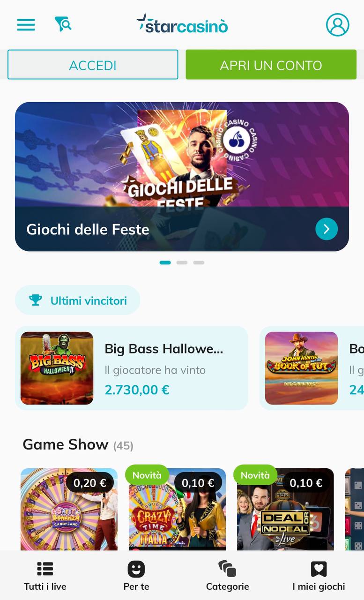Viewport: 364px width, 600px height.
Task: Tap the starcasinò logo
Action: coord(182,24)
